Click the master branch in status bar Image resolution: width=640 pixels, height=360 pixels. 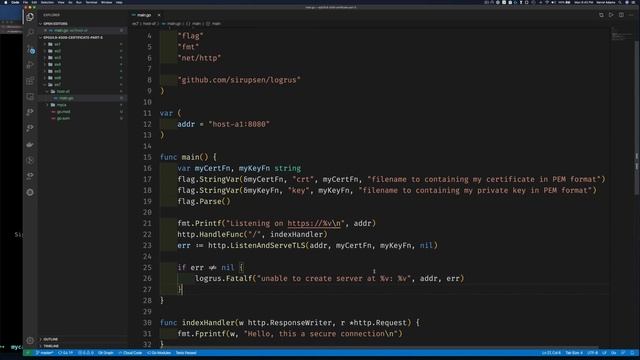pyautogui.click(x=44, y=353)
